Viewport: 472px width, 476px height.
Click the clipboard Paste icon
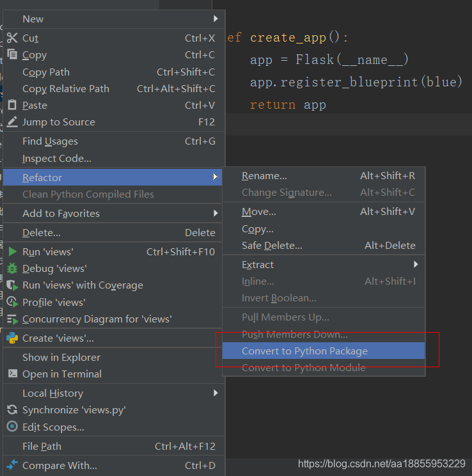pyautogui.click(x=12, y=105)
